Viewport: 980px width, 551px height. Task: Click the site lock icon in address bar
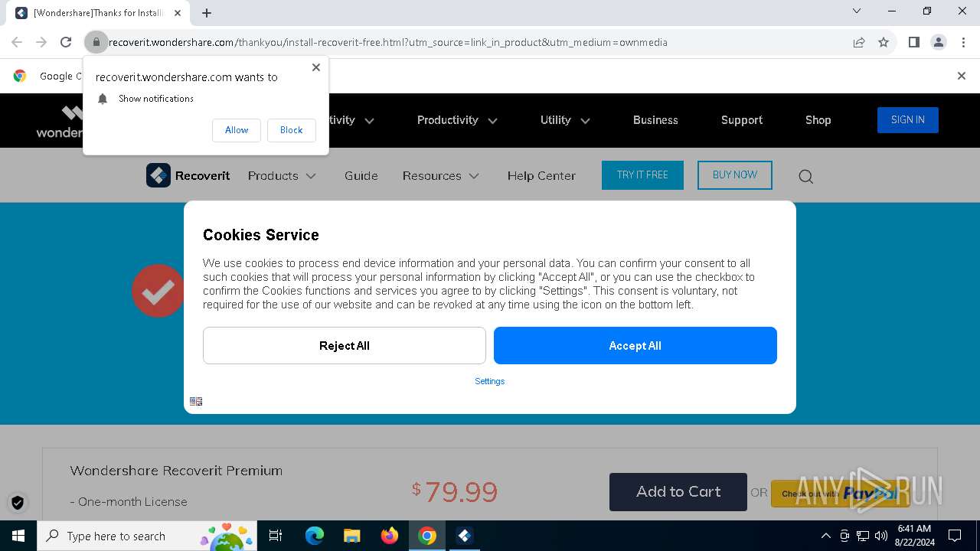coord(96,42)
